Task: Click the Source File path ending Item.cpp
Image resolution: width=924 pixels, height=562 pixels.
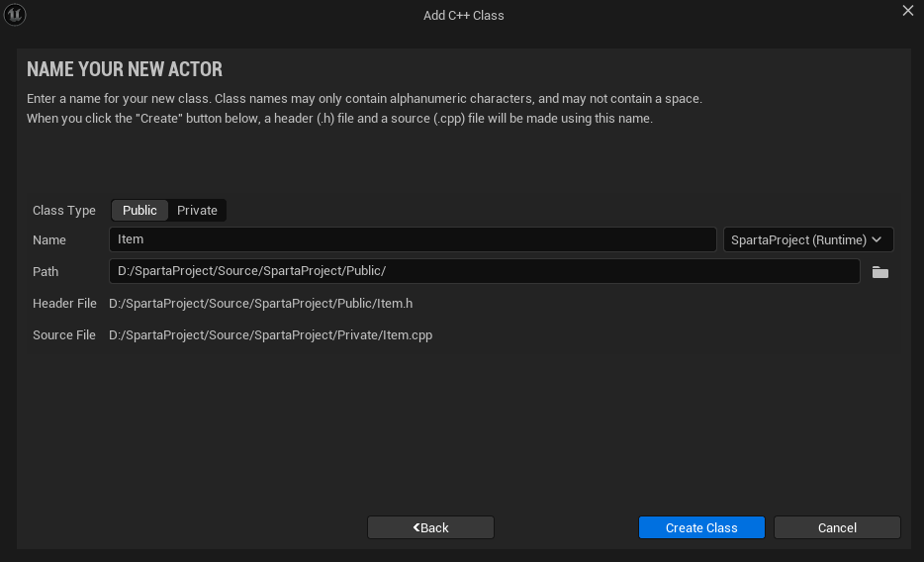Action: click(270, 335)
